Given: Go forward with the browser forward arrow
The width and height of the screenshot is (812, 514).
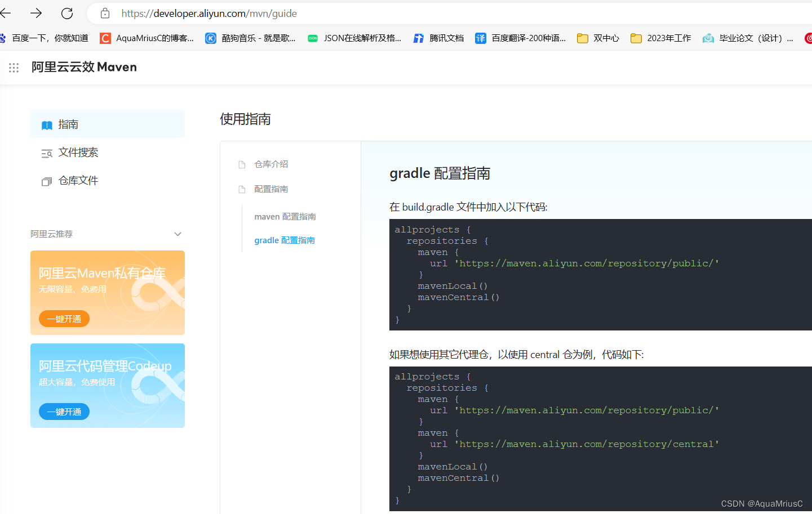Looking at the screenshot, I should pyautogui.click(x=36, y=13).
